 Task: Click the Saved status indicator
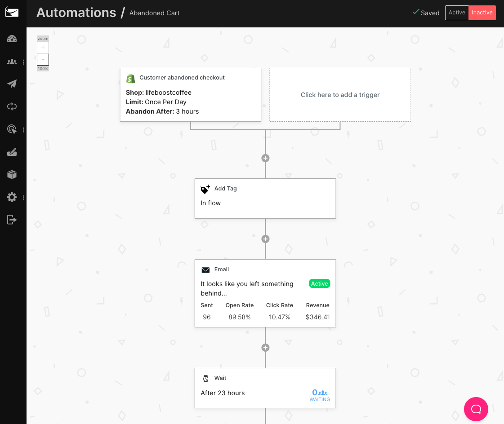(426, 13)
